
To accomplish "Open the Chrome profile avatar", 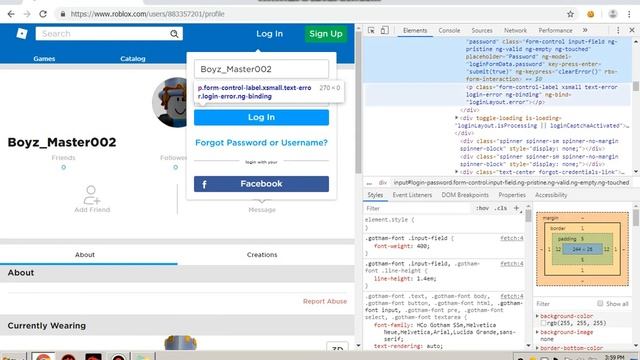I will tap(613, 14).
